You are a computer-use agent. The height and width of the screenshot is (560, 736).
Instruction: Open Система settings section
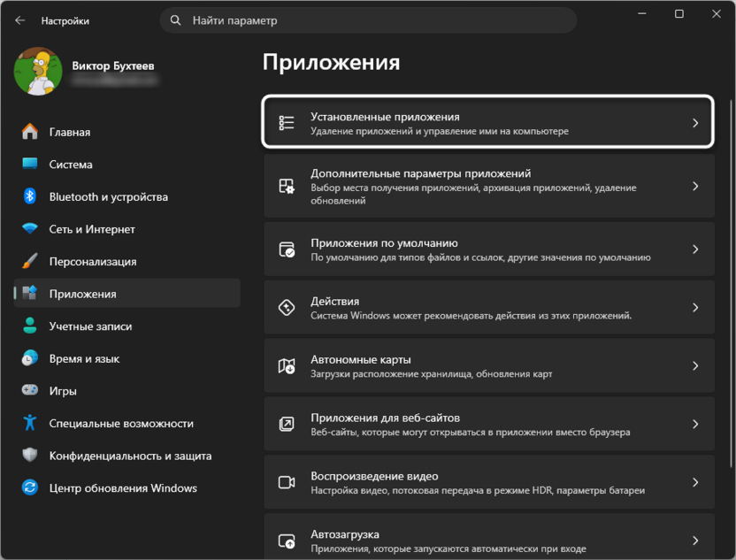pyautogui.click(x=127, y=165)
